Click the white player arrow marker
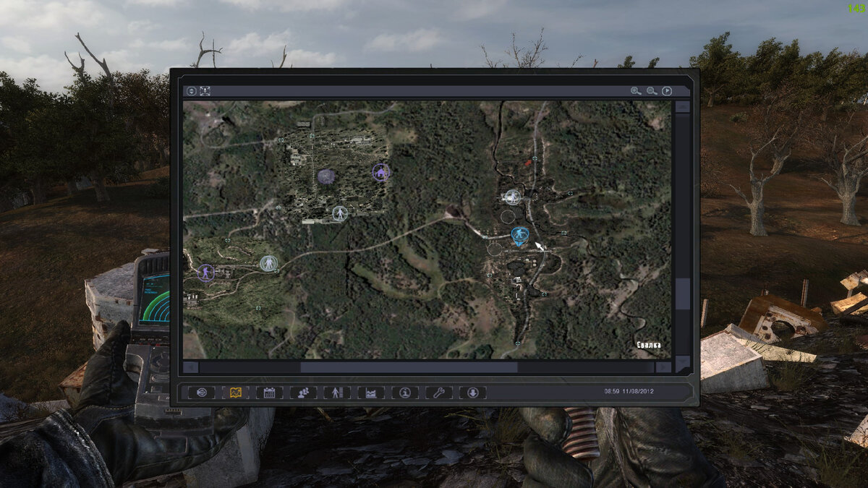 click(x=540, y=247)
